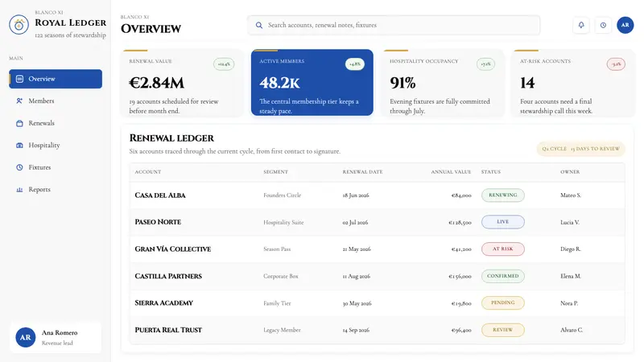Click the Renewing status badge

point(502,195)
